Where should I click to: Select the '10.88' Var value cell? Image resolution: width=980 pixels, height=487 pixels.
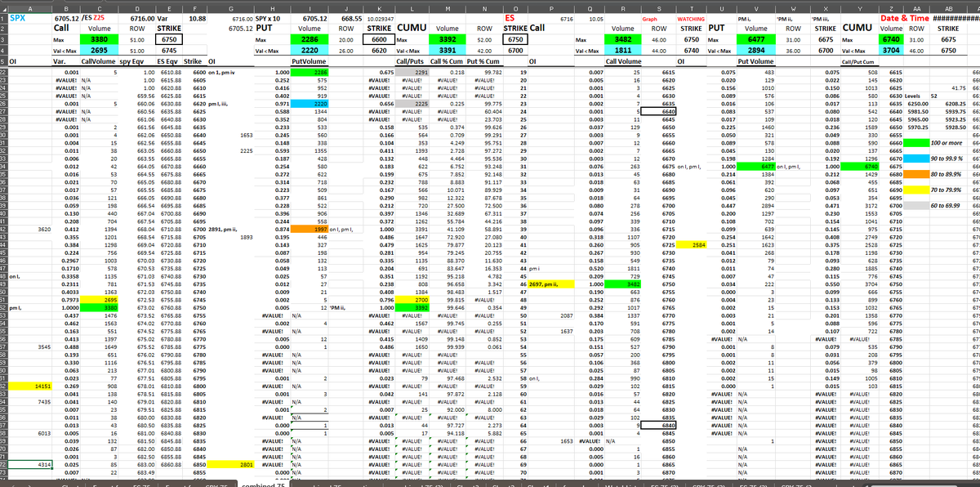196,16
